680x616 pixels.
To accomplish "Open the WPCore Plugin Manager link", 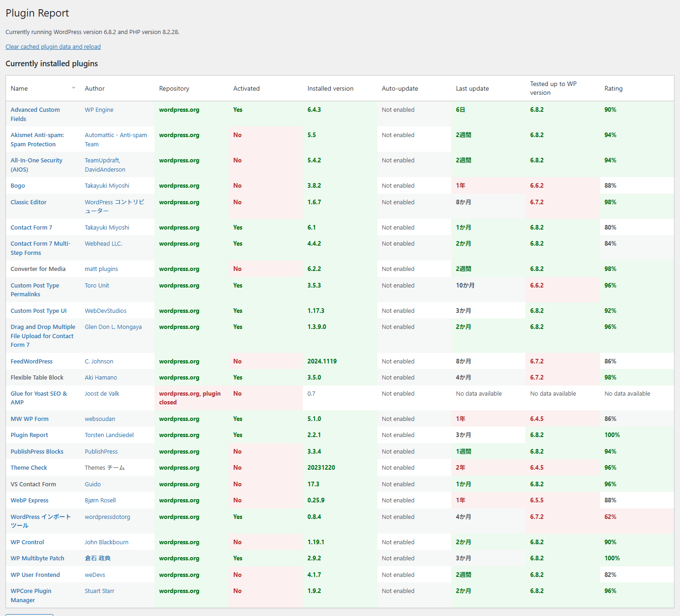I will 31,595.
